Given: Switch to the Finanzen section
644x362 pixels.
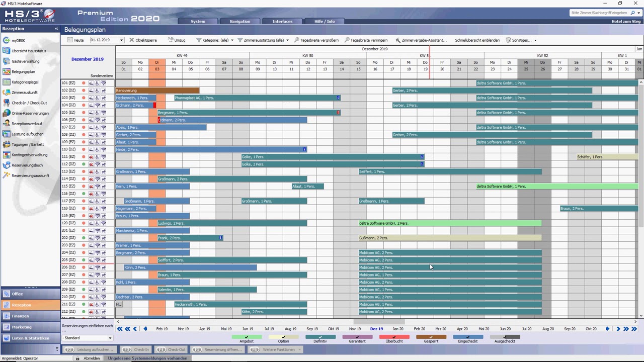Looking at the screenshot, I should [x=30, y=316].
